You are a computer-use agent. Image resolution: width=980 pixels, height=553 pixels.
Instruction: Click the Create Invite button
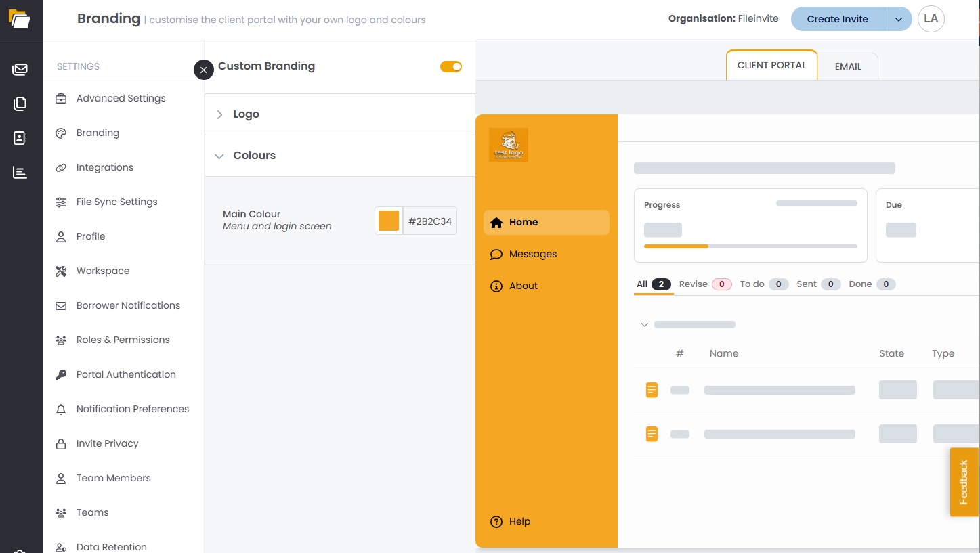click(837, 19)
